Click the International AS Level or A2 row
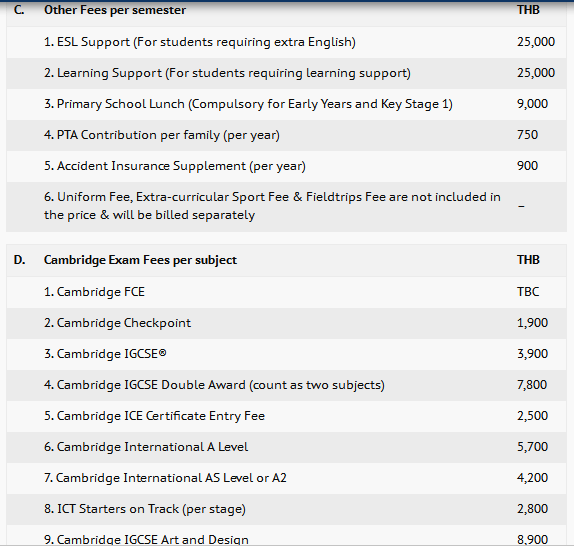This screenshot has height=548, width=574. click(286, 478)
